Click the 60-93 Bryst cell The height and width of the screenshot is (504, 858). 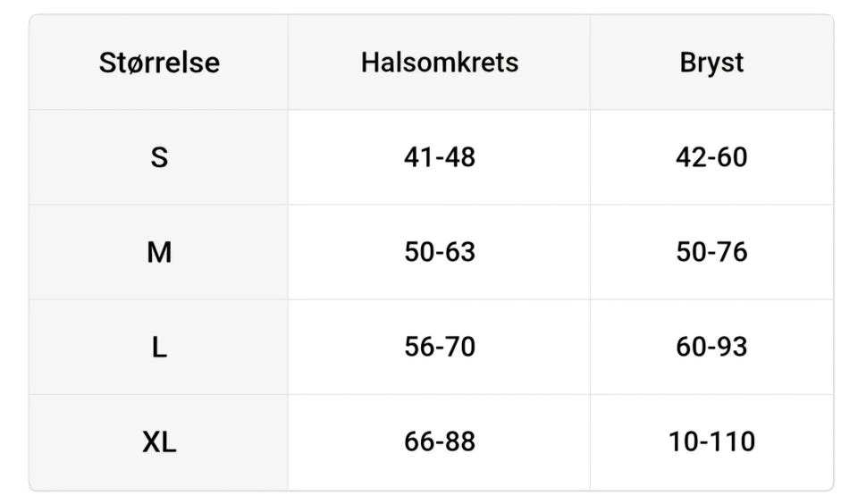pyautogui.click(x=711, y=347)
